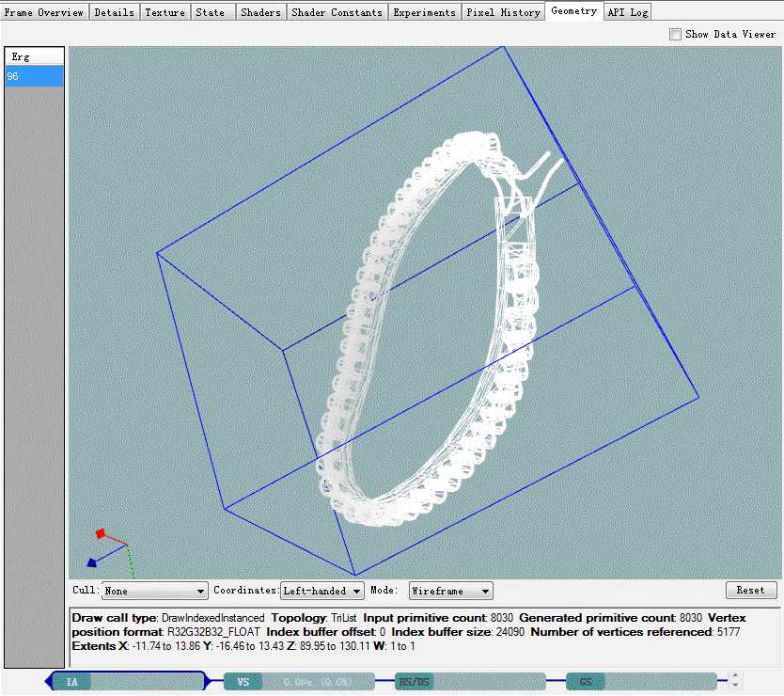Click the pipeline stage scroll stepper
The width and height of the screenshot is (784, 696).
point(735,680)
